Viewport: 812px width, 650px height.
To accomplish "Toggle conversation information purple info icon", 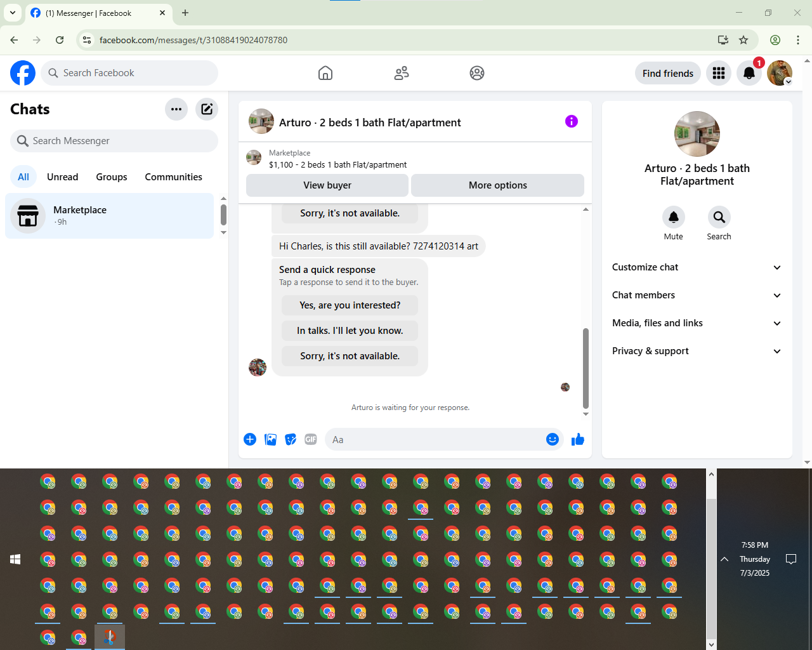I will click(572, 121).
